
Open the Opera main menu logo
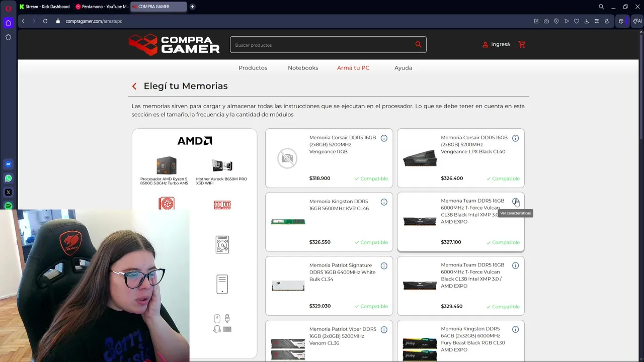(8, 8)
